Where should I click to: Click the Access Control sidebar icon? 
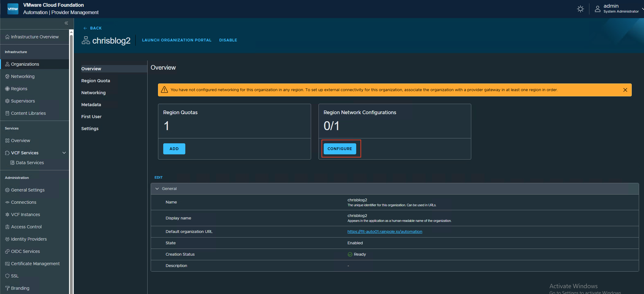point(7,227)
